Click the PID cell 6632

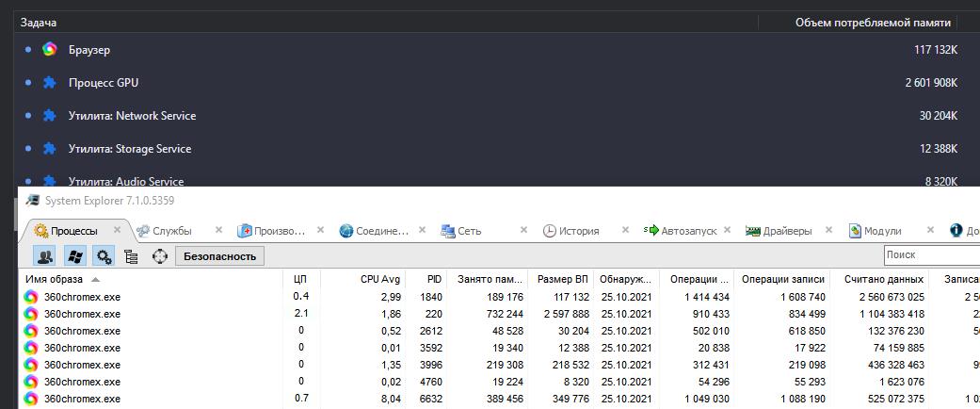coord(431,399)
